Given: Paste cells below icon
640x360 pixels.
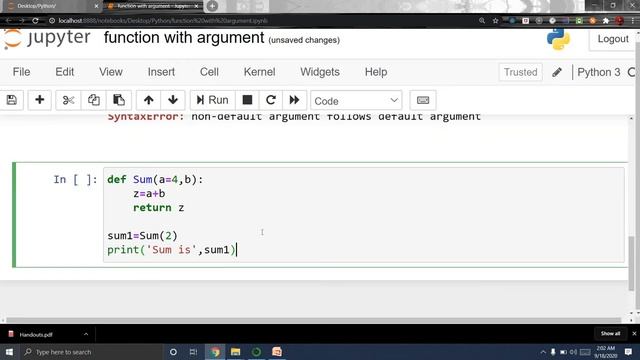Looking at the screenshot, I should click(119, 100).
